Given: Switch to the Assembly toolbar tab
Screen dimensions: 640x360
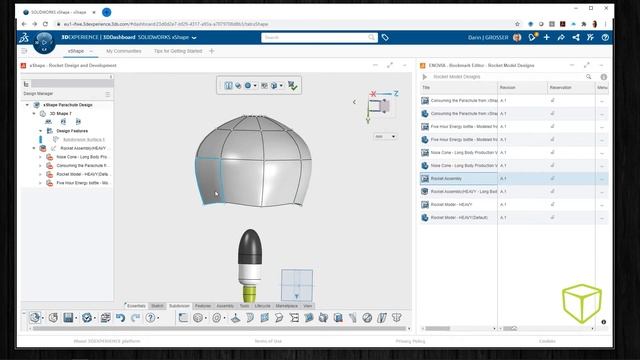Looking at the screenshot, I should tap(225, 306).
